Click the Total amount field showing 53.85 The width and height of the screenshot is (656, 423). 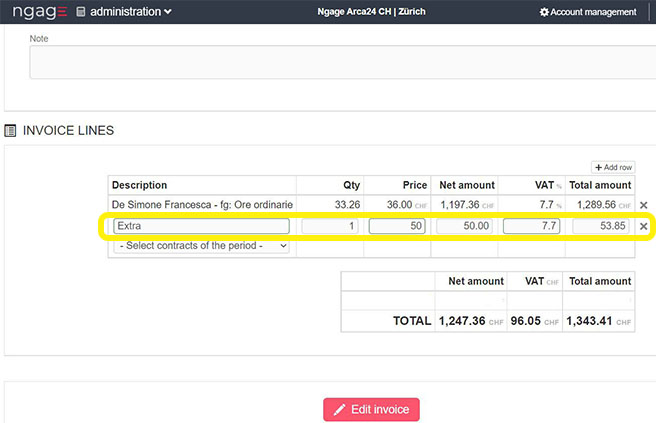(601, 227)
